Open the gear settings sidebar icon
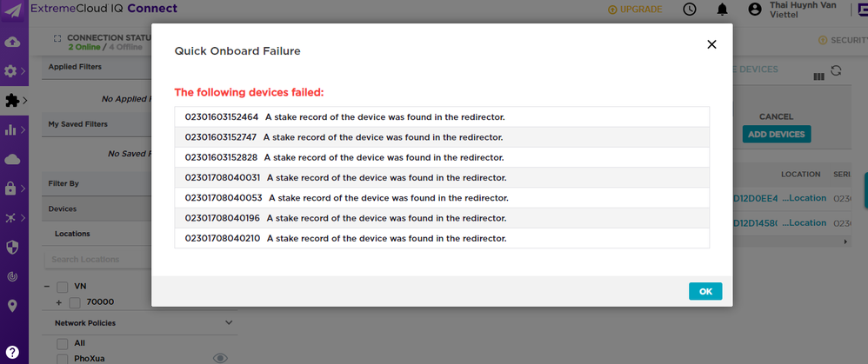The width and height of the screenshot is (868, 364). tap(11, 71)
